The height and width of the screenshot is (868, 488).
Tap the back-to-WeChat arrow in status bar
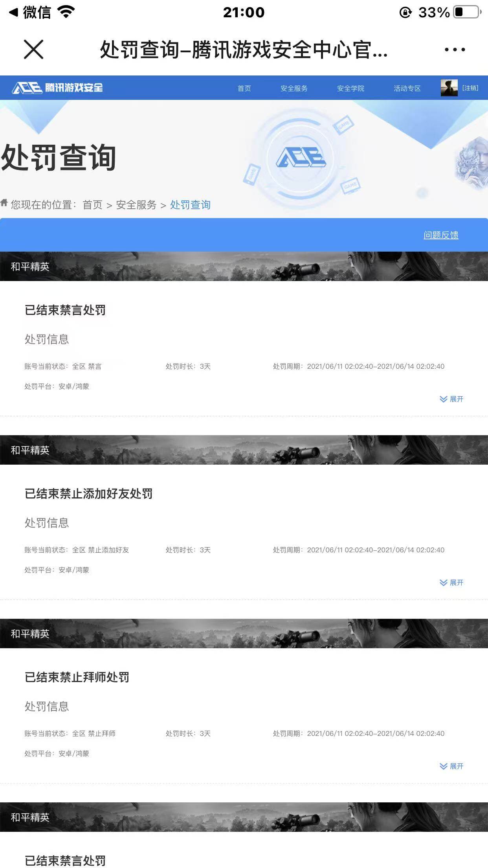tap(13, 12)
